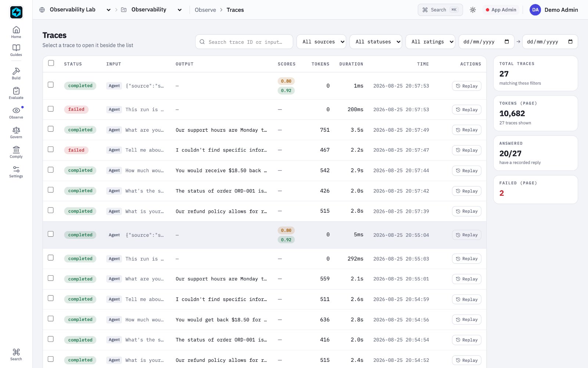The width and height of the screenshot is (588, 368).
Task: Click the start date dd/mm/yyyy field
Action: pos(487,42)
